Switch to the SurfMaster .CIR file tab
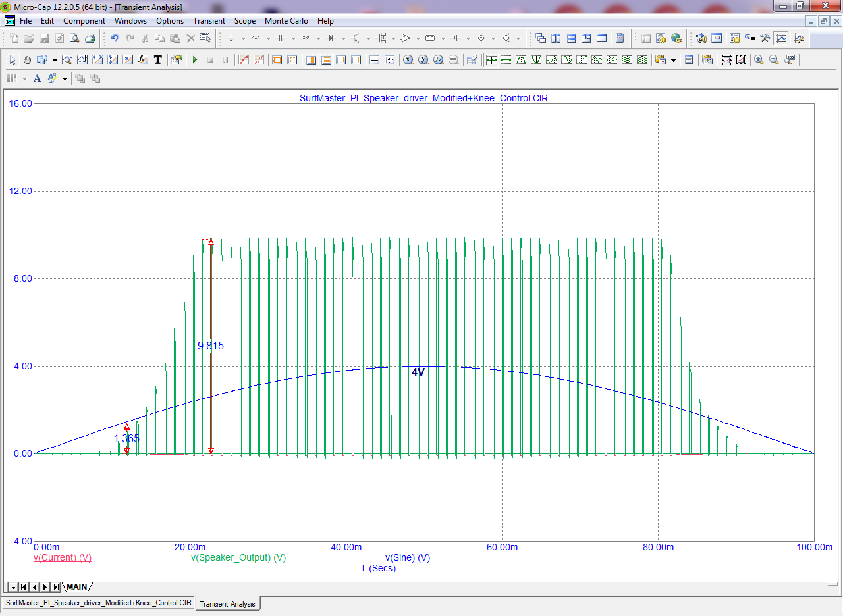This screenshot has width=843, height=616. [99, 603]
